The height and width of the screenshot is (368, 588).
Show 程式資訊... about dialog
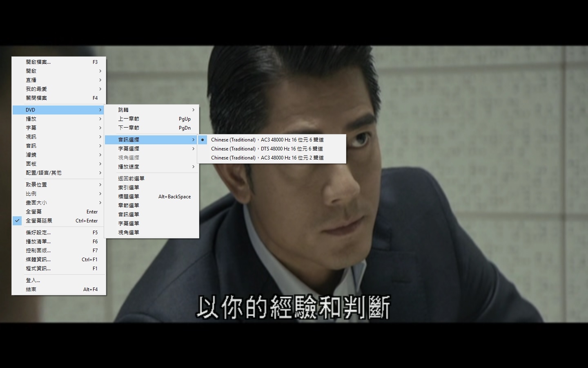pyautogui.click(x=59, y=269)
